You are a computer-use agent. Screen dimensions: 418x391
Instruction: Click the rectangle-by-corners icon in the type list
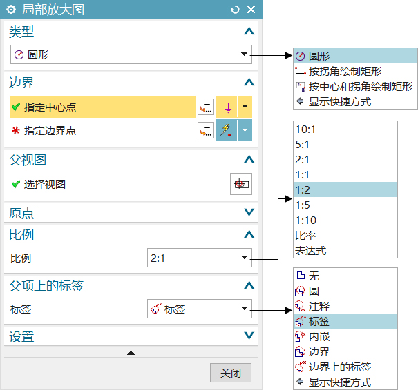pyautogui.click(x=300, y=71)
